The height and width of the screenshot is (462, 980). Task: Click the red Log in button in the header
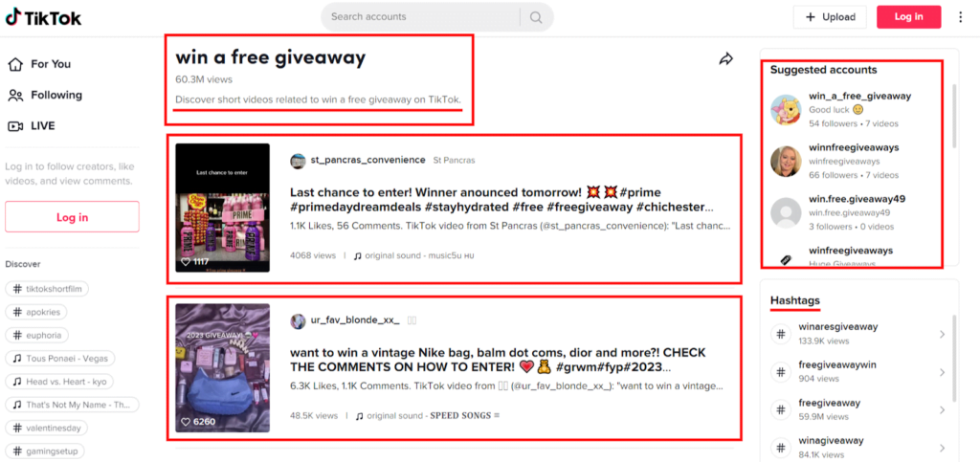pos(909,17)
